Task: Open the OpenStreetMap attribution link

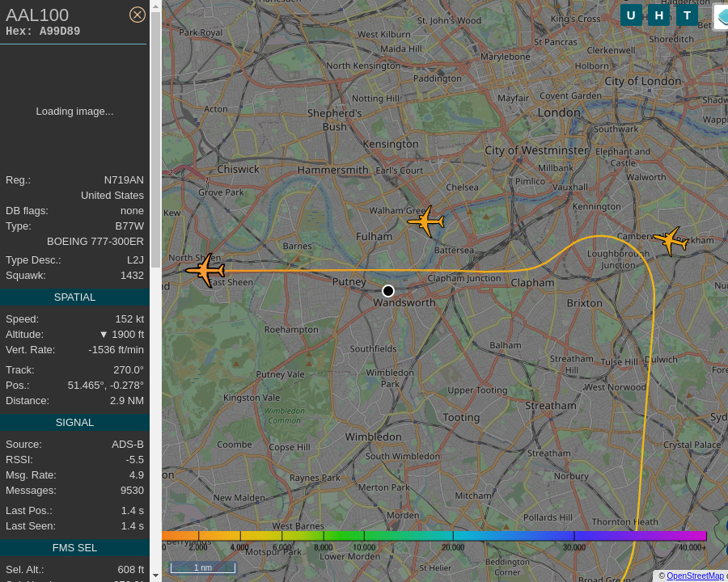Action: 695,576
